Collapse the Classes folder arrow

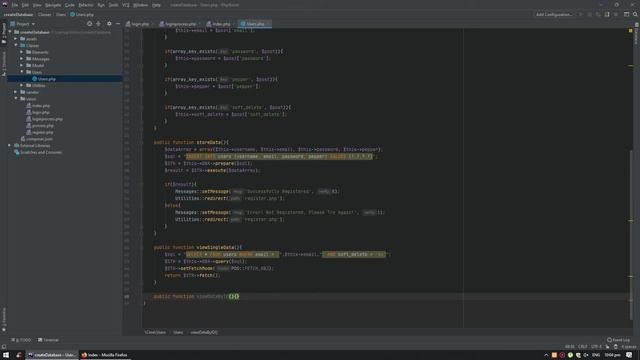coord(16,45)
